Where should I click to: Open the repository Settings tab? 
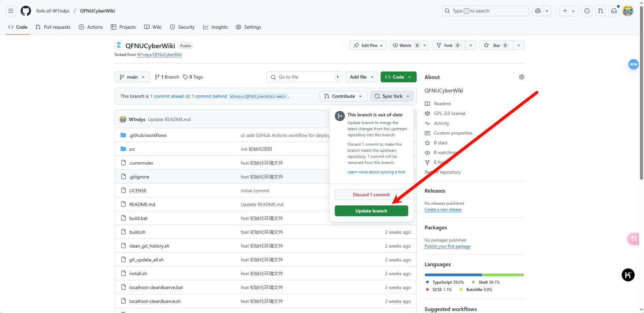click(x=249, y=27)
